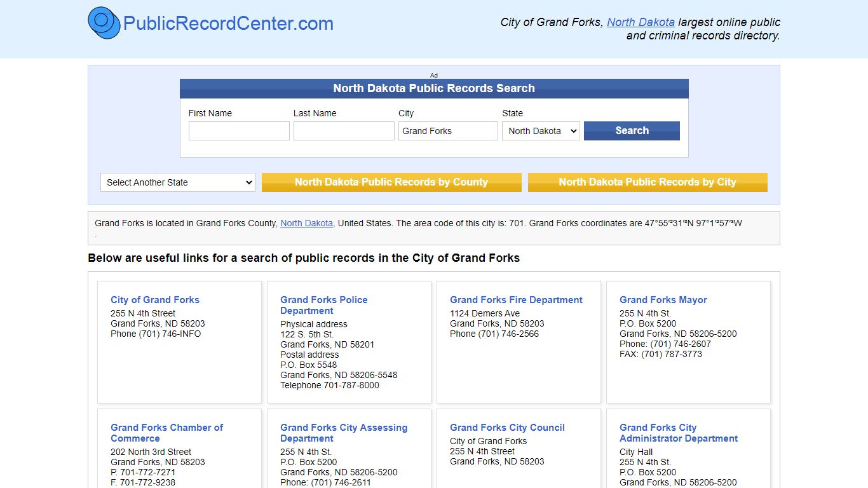Focus the First Name input field
This screenshot has height=488, width=868.
[239, 131]
